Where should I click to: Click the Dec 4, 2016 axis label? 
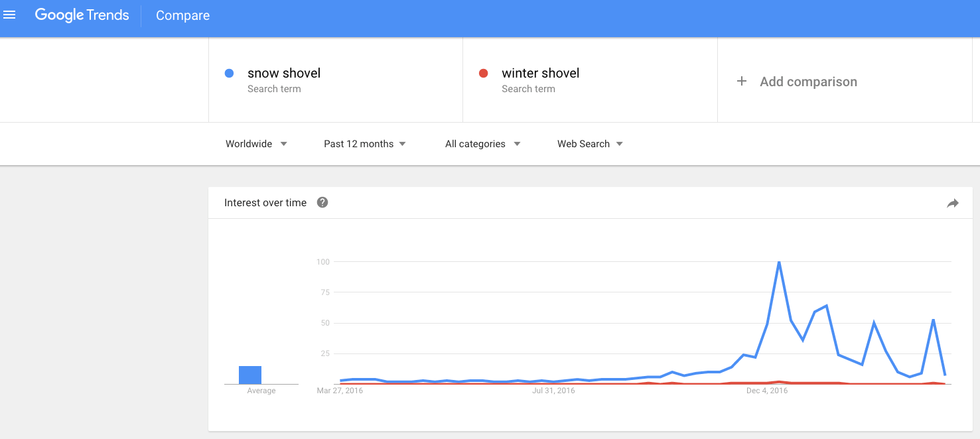point(767,391)
